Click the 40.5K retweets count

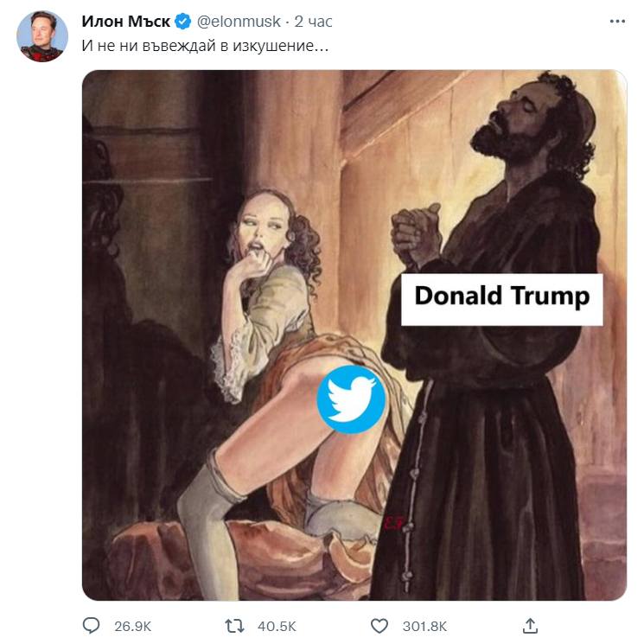tap(277, 625)
